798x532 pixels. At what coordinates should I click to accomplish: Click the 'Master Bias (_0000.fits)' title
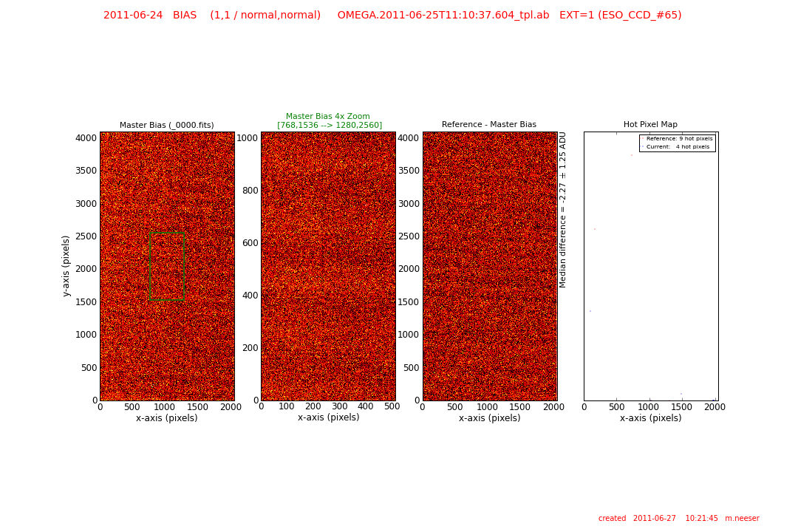click(x=167, y=125)
